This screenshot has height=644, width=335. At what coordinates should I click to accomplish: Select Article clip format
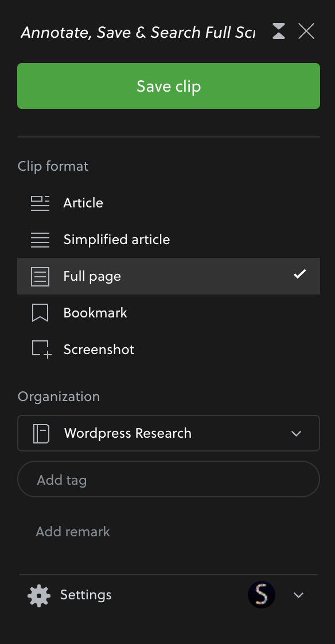[169, 203]
